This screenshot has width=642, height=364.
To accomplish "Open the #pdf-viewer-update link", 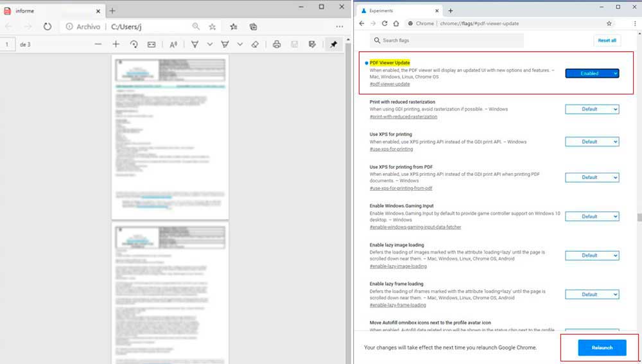I will pyautogui.click(x=390, y=84).
